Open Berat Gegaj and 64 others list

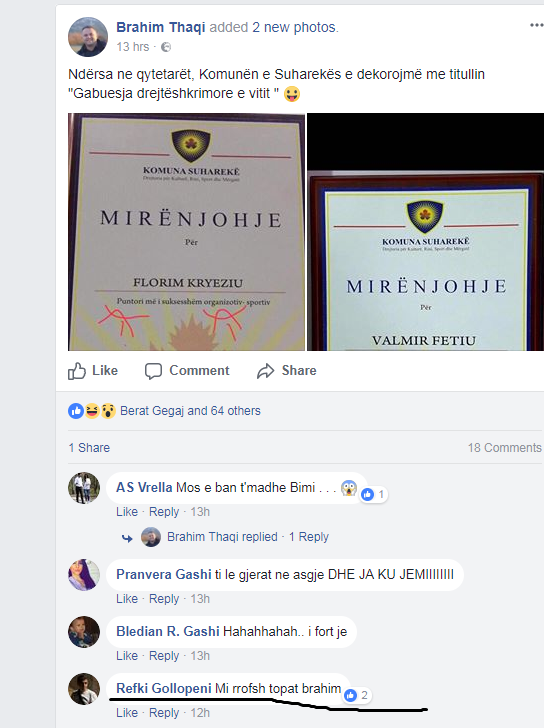tap(190, 411)
